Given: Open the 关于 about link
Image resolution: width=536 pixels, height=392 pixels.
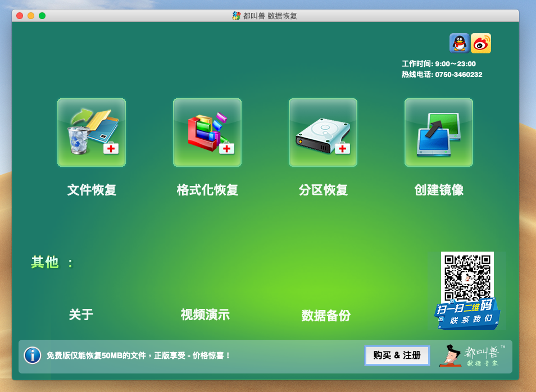Looking at the screenshot, I should click(x=81, y=314).
